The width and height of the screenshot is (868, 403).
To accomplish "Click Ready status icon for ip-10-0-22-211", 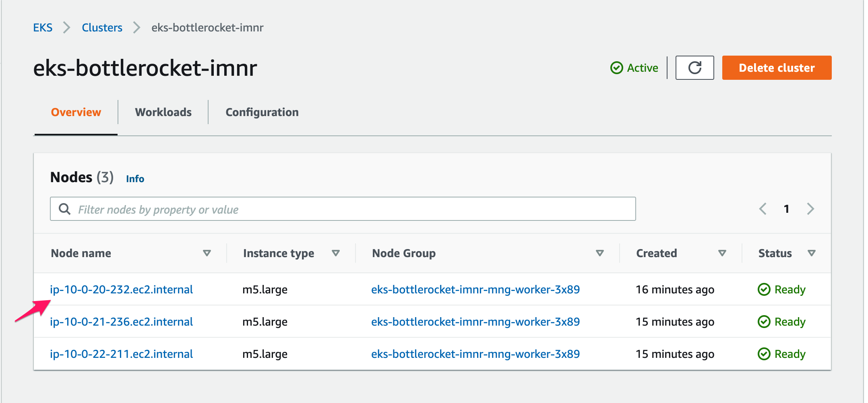I will pyautogui.click(x=764, y=354).
